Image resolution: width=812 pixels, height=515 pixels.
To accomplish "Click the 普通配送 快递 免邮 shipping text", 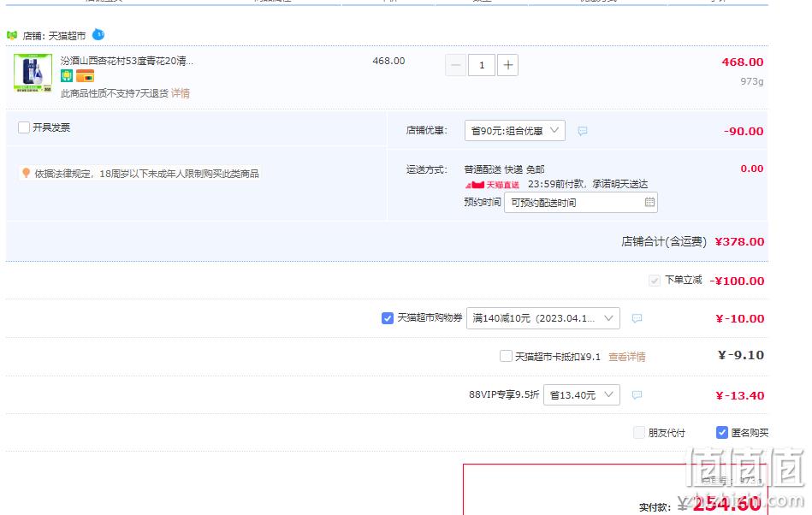I will (x=504, y=169).
